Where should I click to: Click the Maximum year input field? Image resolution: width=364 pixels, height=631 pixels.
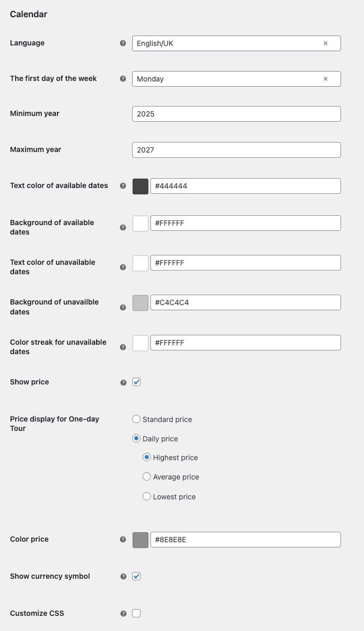coord(236,150)
